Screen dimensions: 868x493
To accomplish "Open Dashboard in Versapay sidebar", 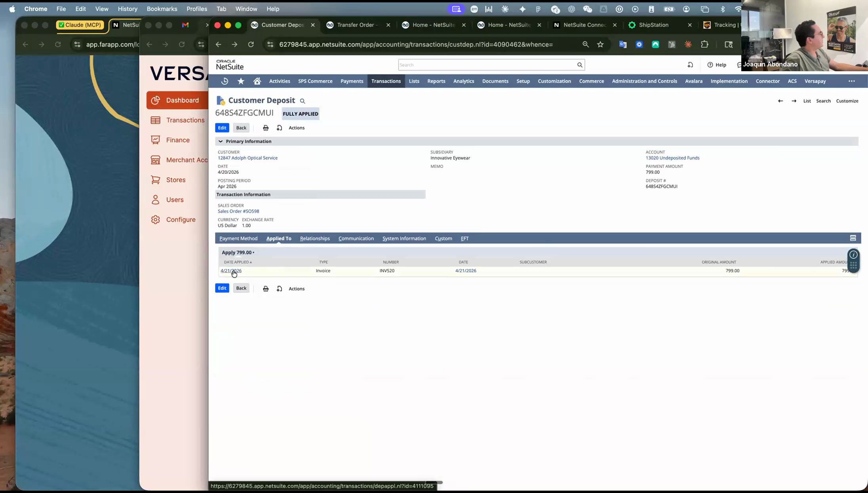I will pos(177,100).
